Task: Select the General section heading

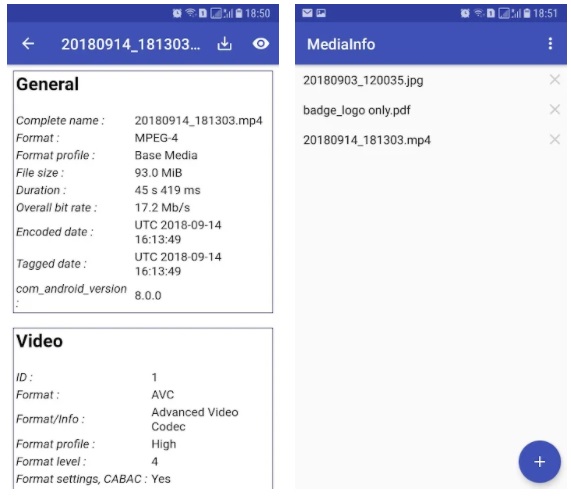Action: coord(47,84)
